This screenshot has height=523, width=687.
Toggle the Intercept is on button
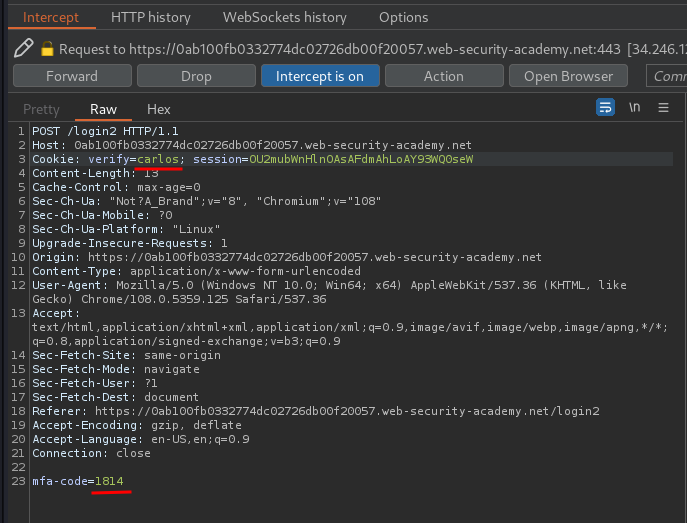coord(320,76)
